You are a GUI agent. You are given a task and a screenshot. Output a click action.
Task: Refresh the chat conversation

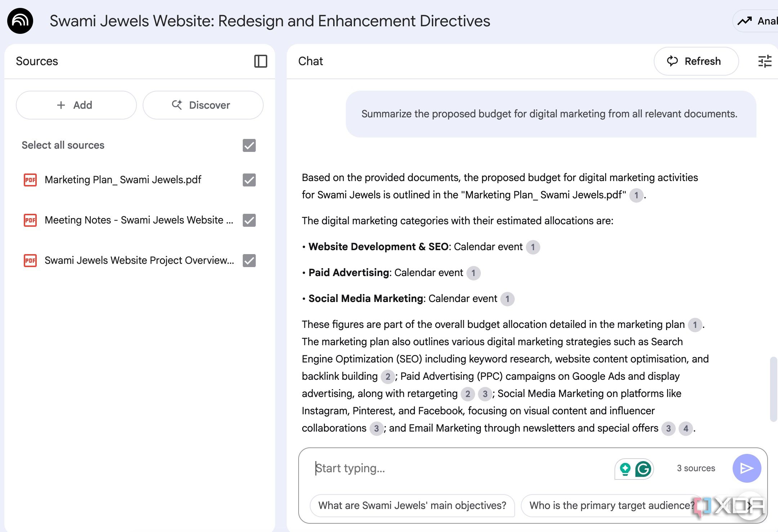[x=696, y=61]
